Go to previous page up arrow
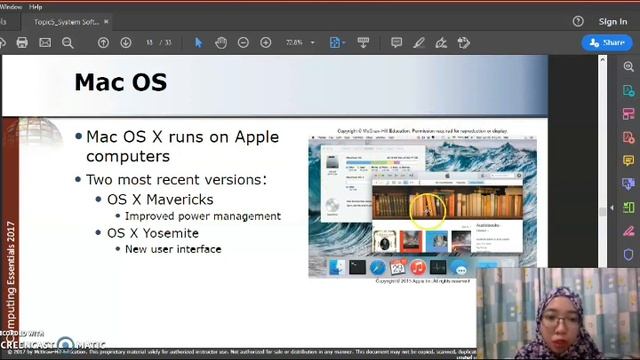The height and width of the screenshot is (360, 640). point(103,42)
